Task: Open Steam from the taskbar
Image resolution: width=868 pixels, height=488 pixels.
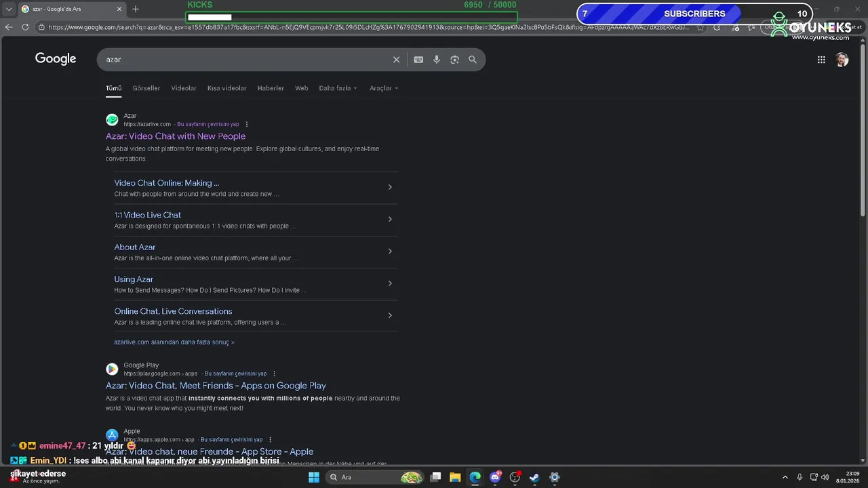Action: tap(534, 477)
